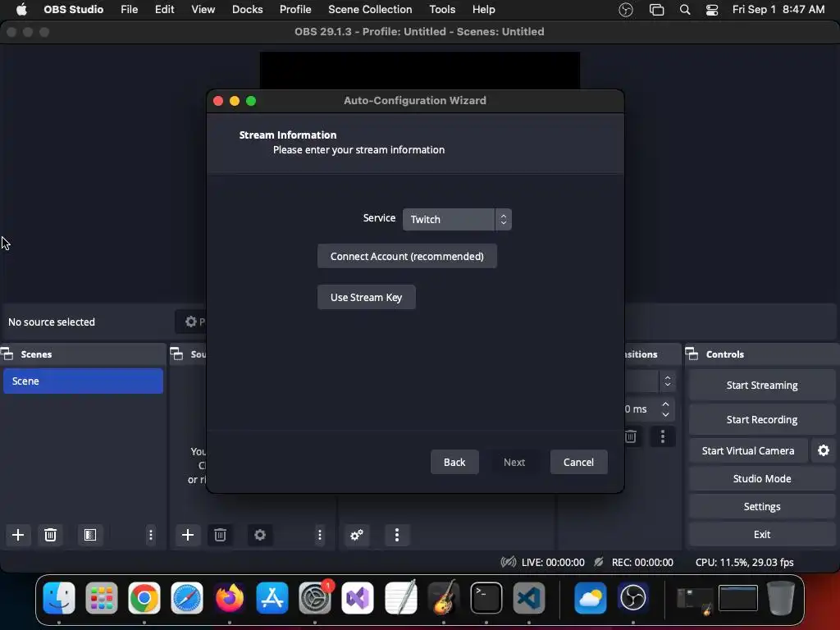Select the Scene item in Scenes list

[x=83, y=381]
